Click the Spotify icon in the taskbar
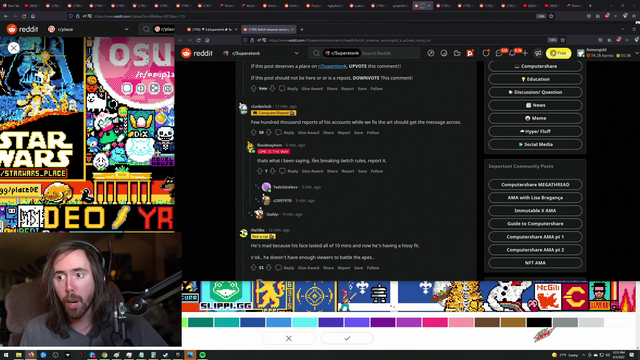640x360 pixels. (202, 355)
